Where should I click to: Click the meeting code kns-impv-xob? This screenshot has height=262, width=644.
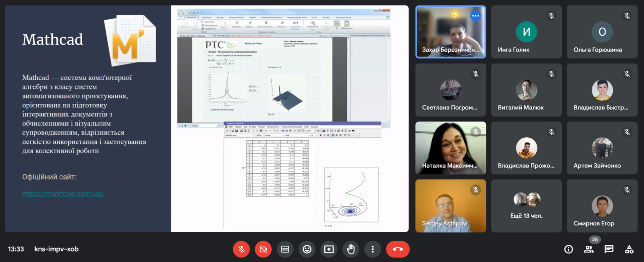(56, 249)
